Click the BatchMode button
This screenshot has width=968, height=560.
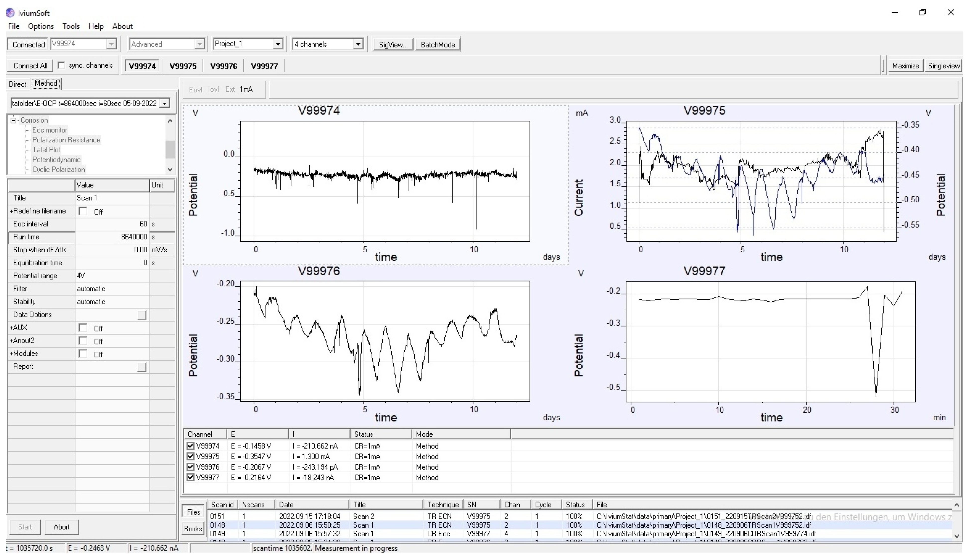pos(437,45)
